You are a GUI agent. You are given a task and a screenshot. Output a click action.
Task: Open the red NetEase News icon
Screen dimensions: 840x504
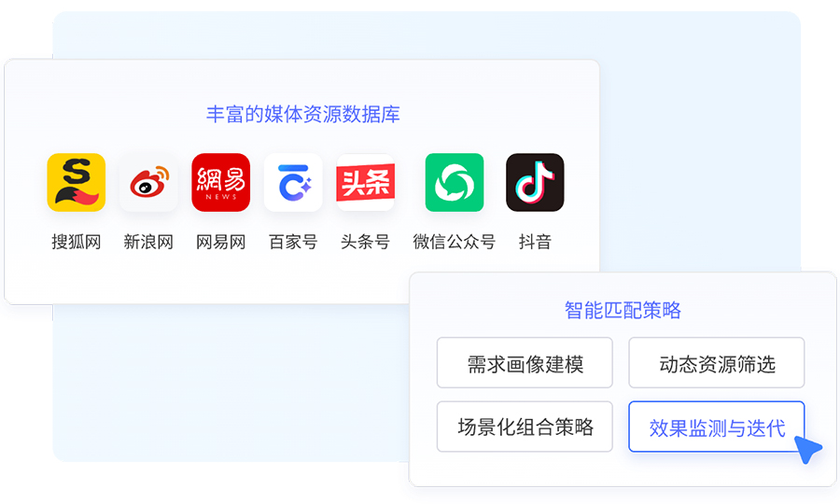(220, 183)
